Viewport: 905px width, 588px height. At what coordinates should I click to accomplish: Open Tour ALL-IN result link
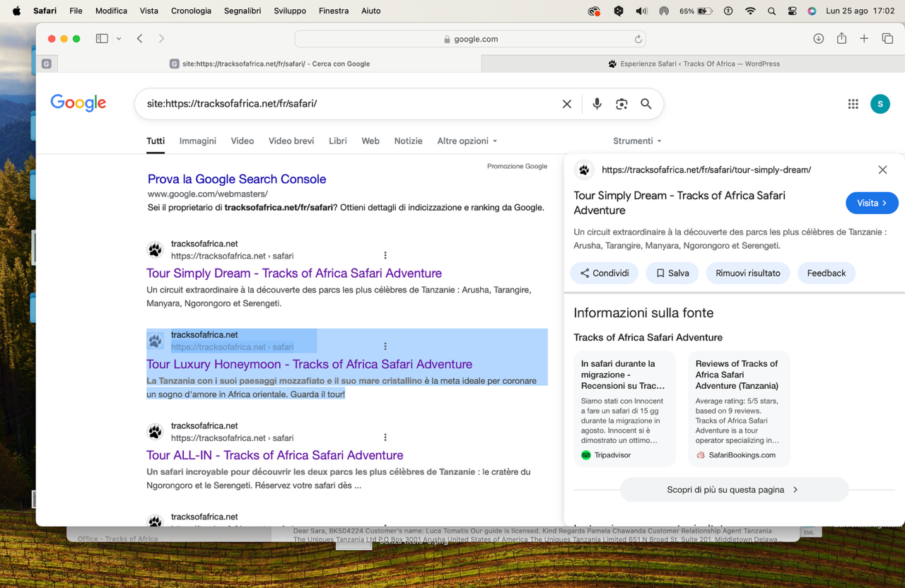[x=275, y=455]
